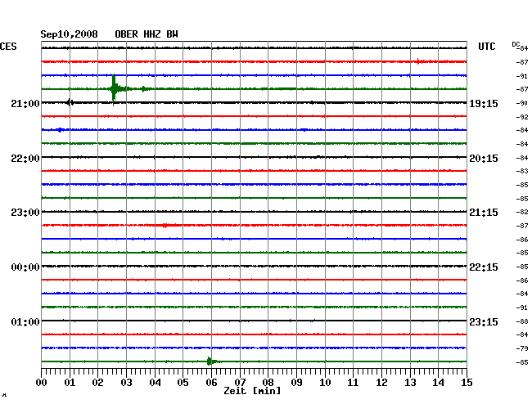
Task: Select the 00:00 local time label
Action: click(x=25, y=267)
